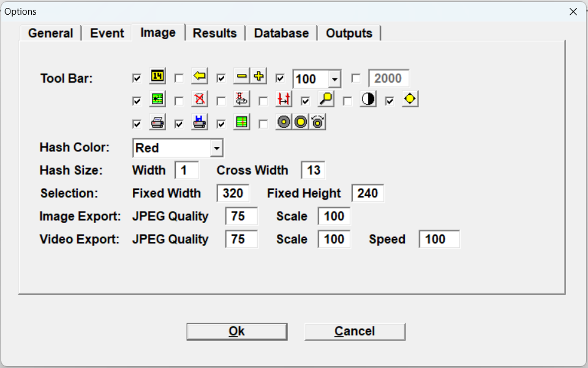Click the green grid with red cross icon

pos(241,122)
